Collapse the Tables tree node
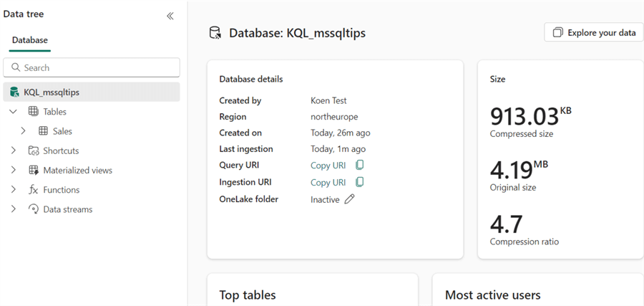Viewport: 644px width, 306px height. 13,112
